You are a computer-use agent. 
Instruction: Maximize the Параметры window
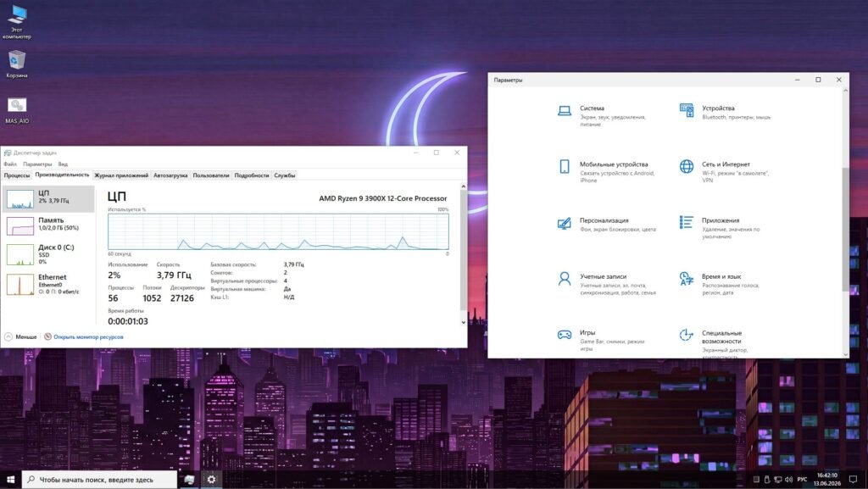click(818, 80)
